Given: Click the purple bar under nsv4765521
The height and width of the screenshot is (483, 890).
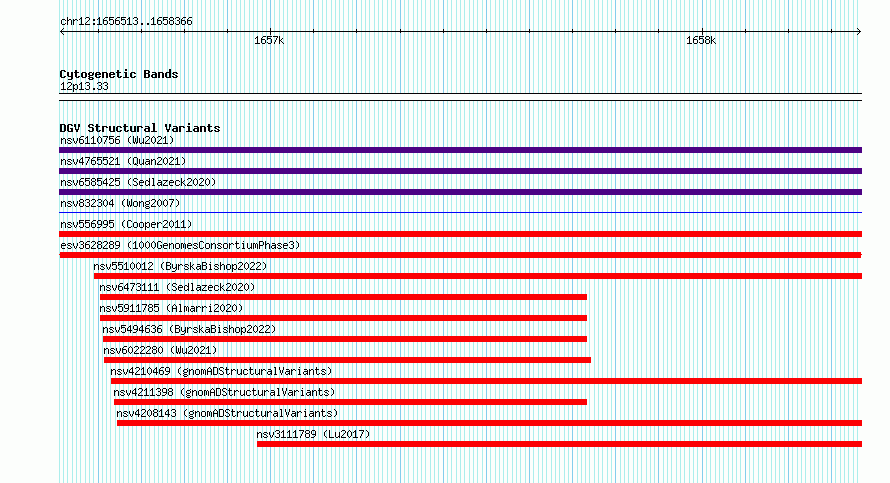Looking at the screenshot, I should [460, 171].
